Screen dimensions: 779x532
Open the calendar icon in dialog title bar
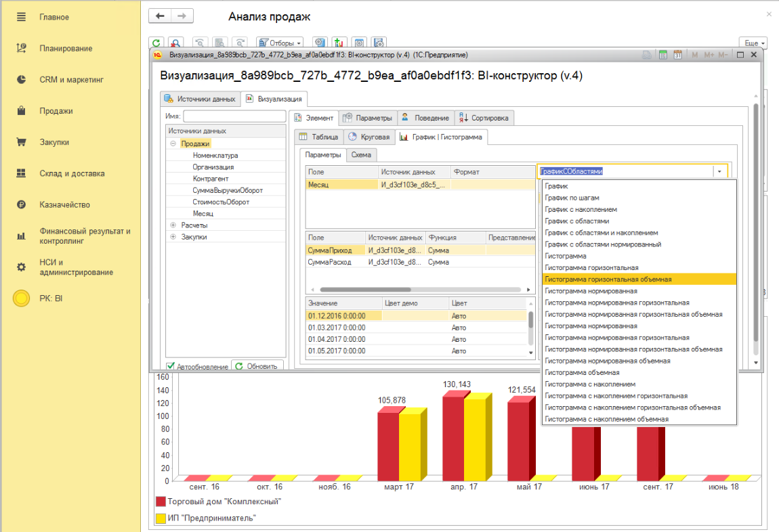(677, 55)
